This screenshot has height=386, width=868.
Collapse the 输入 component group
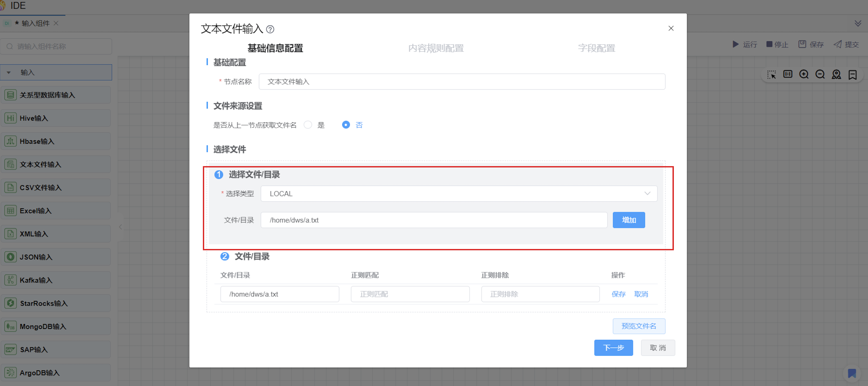click(x=9, y=72)
